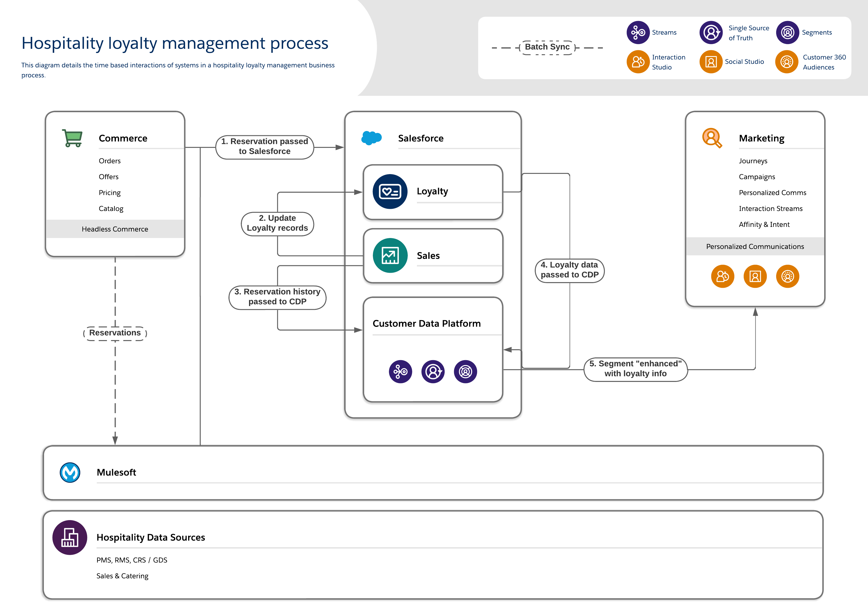Click the Salesforce cloud logo
The image size is (868, 614).
[x=371, y=138]
